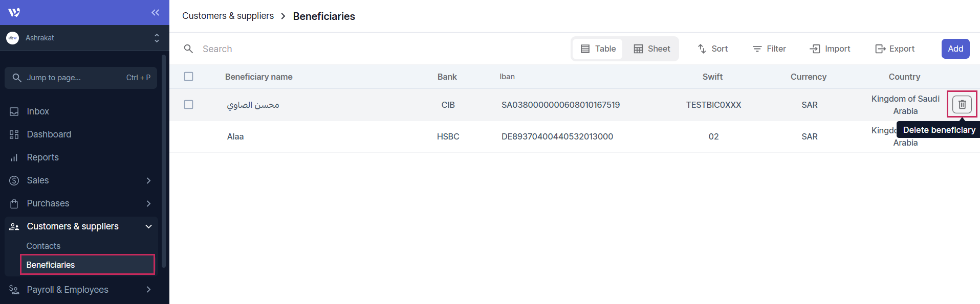This screenshot has height=304, width=980.
Task: Click the search magnifier icon
Action: [188, 49]
